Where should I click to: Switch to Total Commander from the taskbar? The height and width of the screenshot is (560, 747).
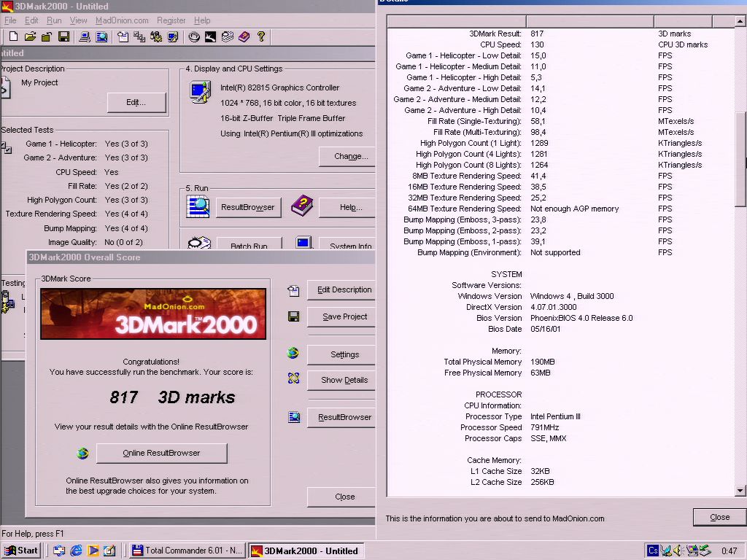(x=187, y=551)
